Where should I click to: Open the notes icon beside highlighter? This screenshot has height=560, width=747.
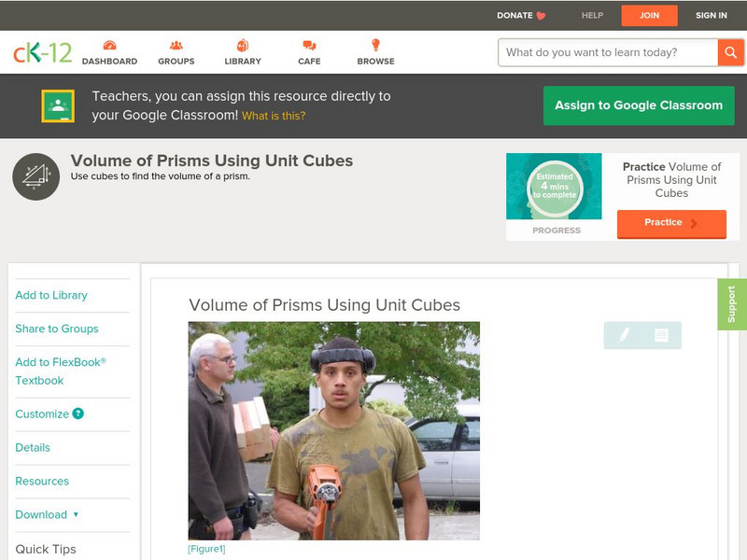pos(661,335)
